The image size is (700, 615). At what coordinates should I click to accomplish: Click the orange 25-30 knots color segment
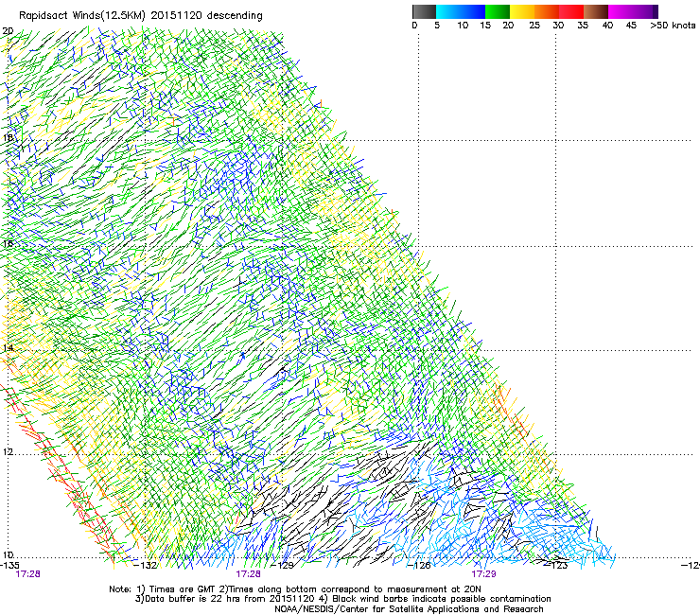tap(547, 11)
